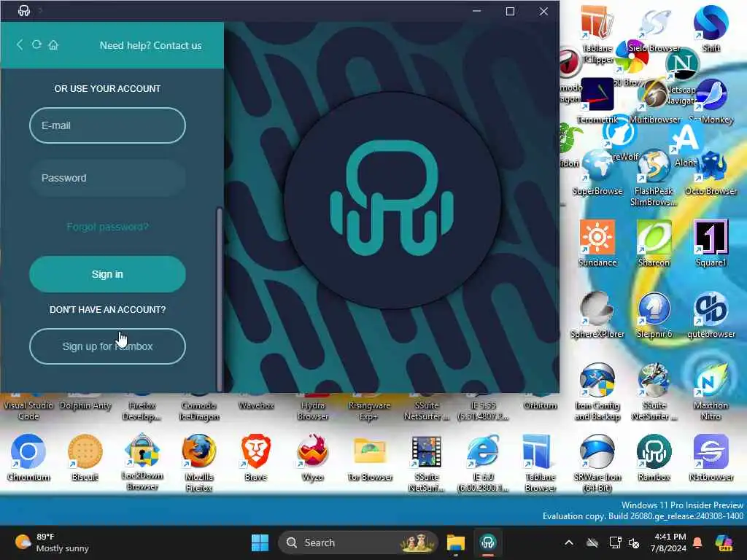Click Sign up for Rambox button
Image resolution: width=747 pixels, height=560 pixels.
click(108, 346)
